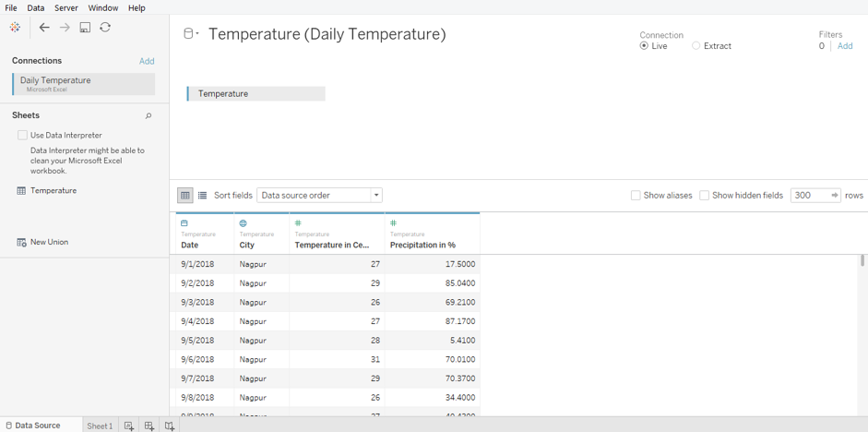The width and height of the screenshot is (868, 432).
Task: Click the refresh data source icon
Action: click(x=105, y=28)
